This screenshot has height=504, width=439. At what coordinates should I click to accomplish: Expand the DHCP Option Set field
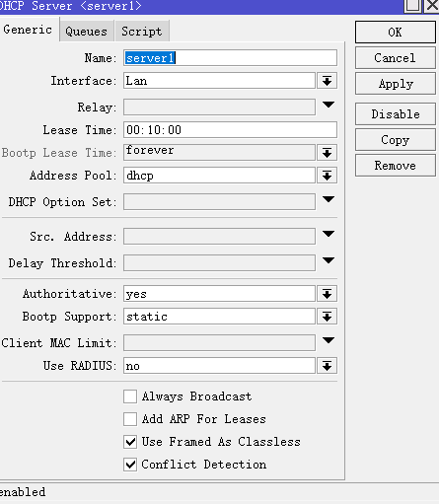(x=329, y=199)
